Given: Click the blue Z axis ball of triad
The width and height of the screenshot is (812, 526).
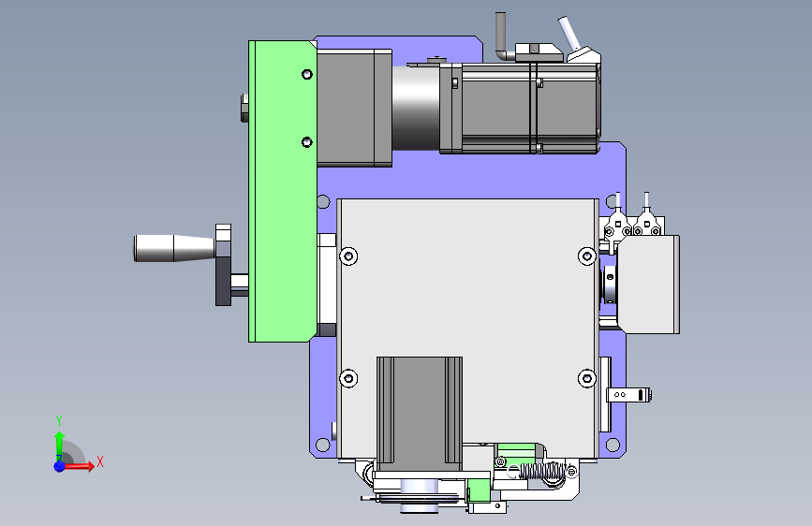Looking at the screenshot, I should (60, 466).
